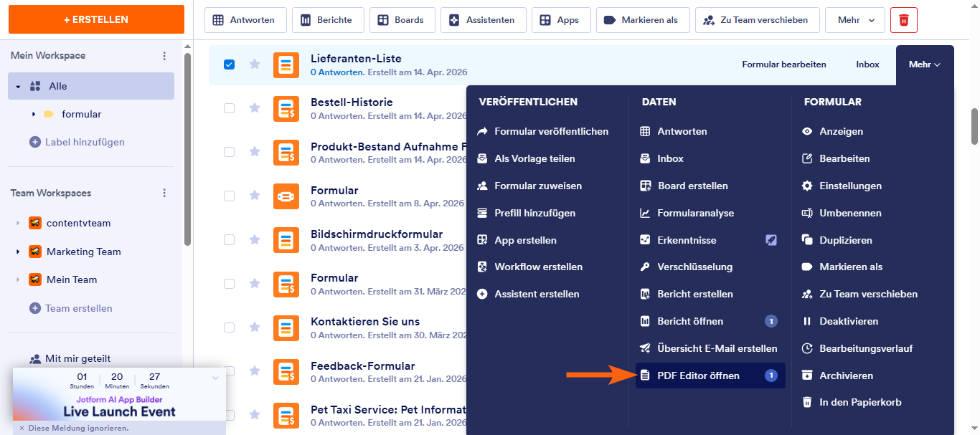
Task: Star the Bildschirmdruckformular form
Action: 254,239
